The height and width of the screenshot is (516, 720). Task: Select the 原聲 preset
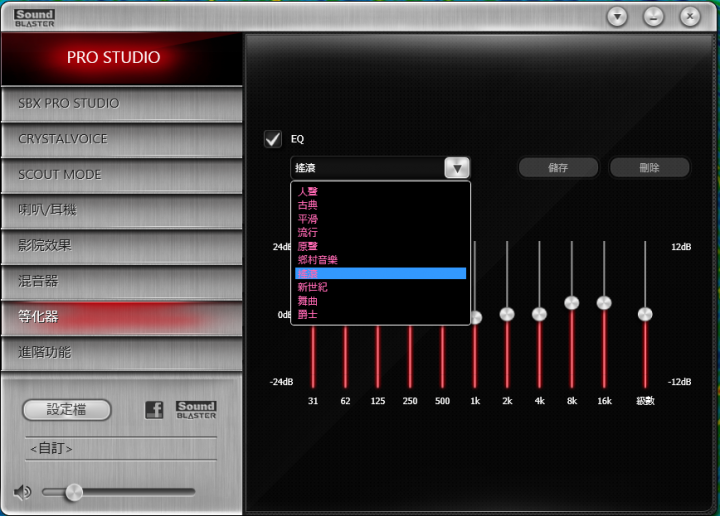380,246
